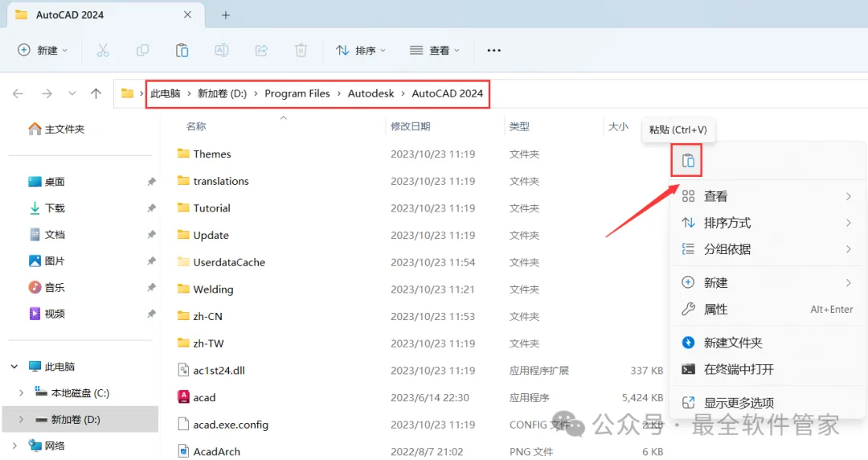Viewport: 868px width, 460px height.
Task: Select the zh-CN folder row
Action: coord(420,317)
